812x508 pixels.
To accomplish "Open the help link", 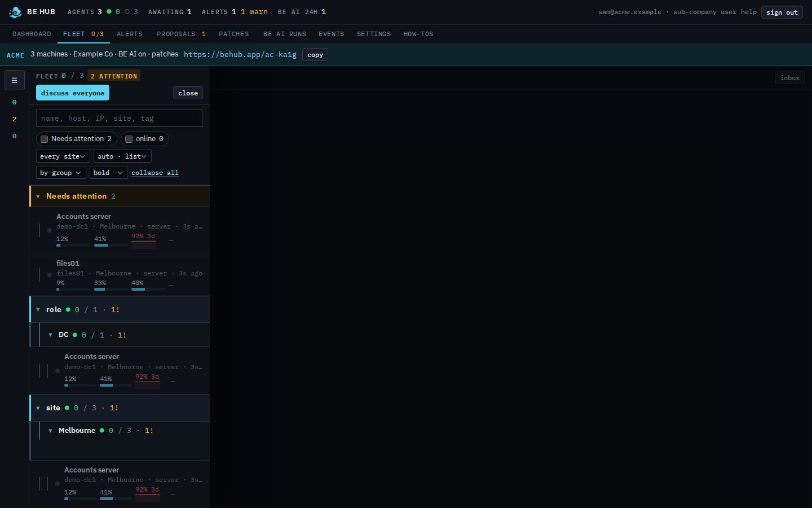I will (749, 12).
